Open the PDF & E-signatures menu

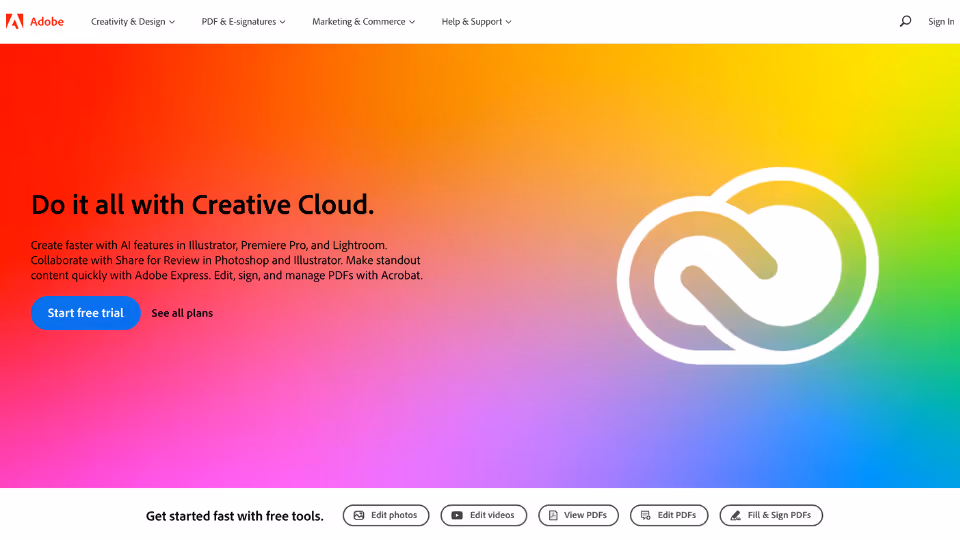[x=244, y=21]
